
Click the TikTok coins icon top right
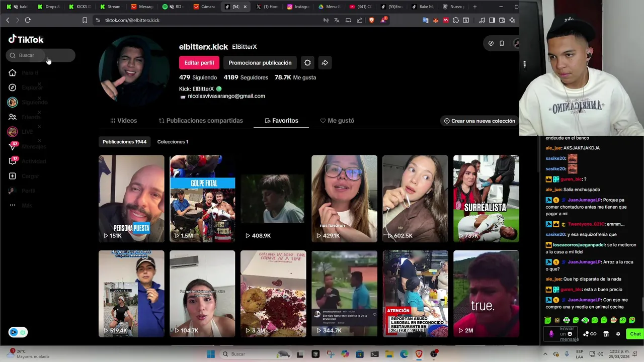[491, 43]
